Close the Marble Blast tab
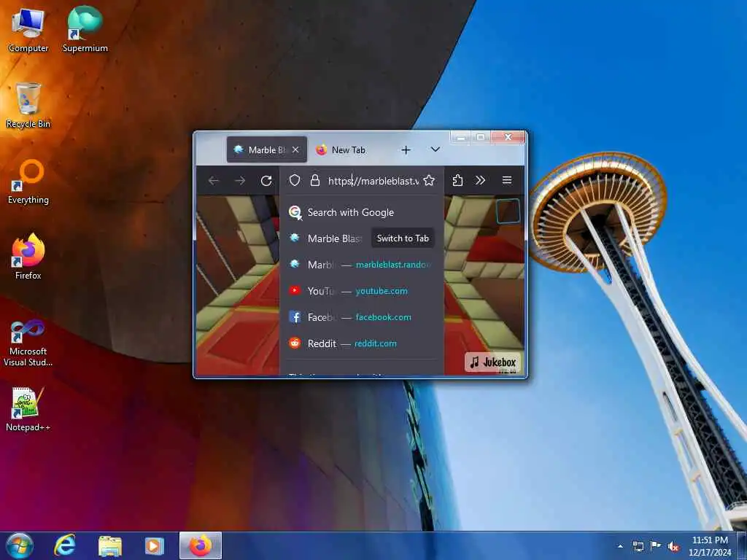Viewport: 747px width, 560px height. tap(295, 149)
